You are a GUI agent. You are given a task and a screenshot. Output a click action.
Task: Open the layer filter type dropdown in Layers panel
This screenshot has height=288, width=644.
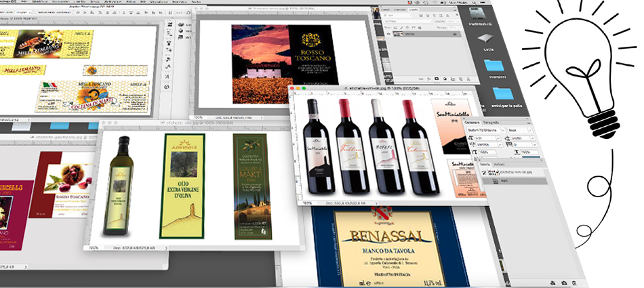[397, 16]
